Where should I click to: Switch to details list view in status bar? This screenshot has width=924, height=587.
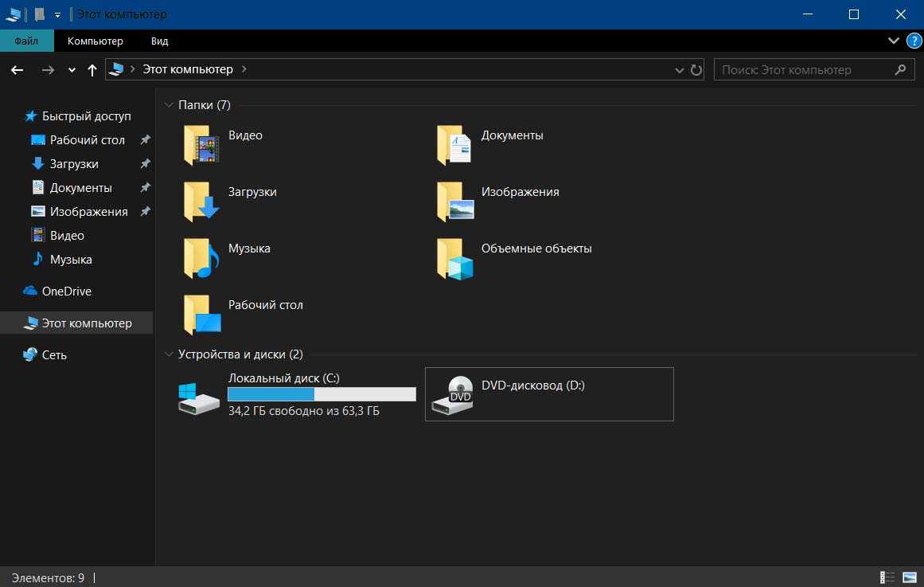pos(887,577)
